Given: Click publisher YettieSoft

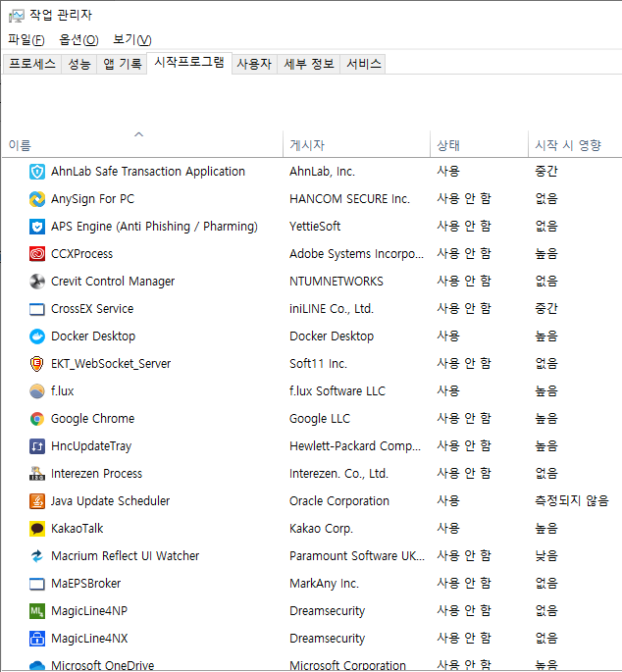Looking at the screenshot, I should click(315, 227).
